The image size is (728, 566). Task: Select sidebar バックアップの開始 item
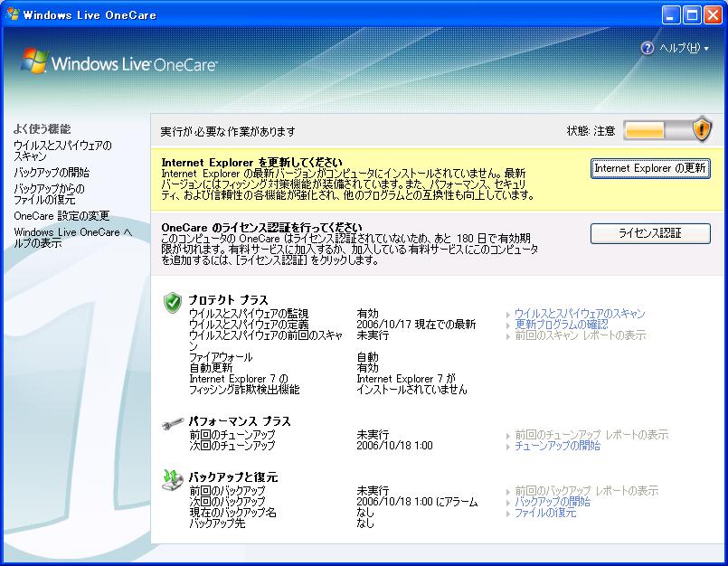pos(52,173)
